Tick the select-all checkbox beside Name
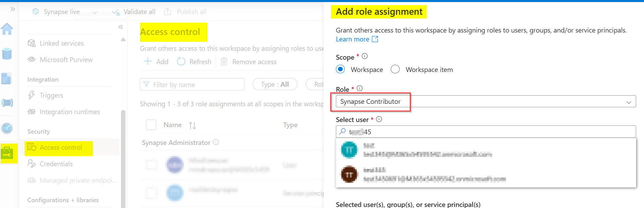 click(151, 125)
